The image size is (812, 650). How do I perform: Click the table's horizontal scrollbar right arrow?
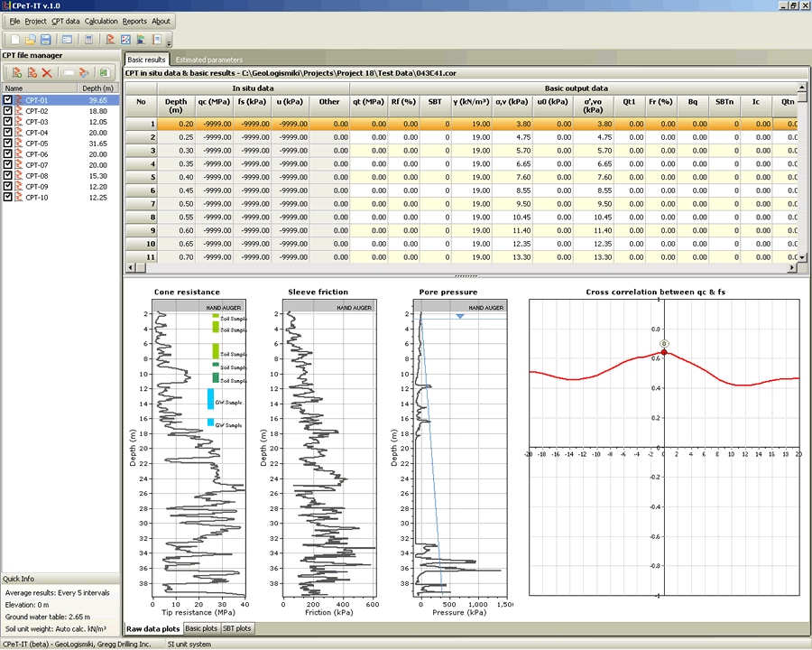(792, 267)
